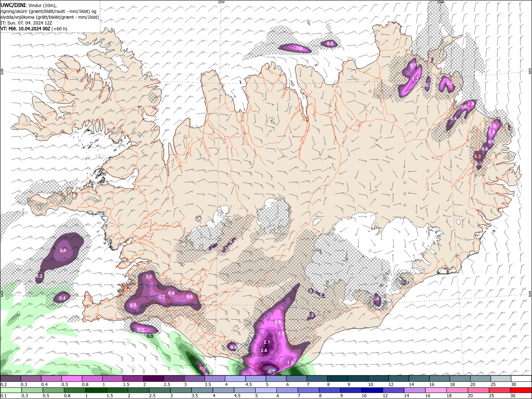Image resolution: width=532 pixels, height=399 pixels.
Task: Pick lower-row legend swatch starting at 4.5
Action: (x=245, y=390)
